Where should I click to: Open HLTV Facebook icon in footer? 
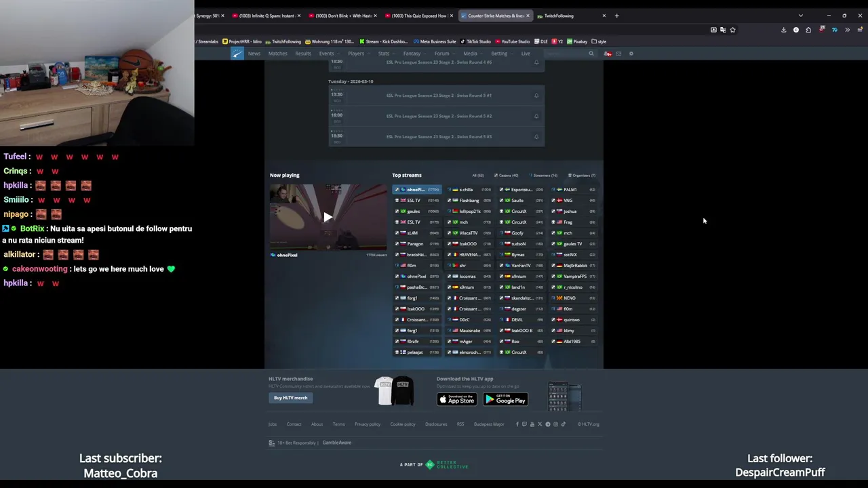pyautogui.click(x=517, y=424)
